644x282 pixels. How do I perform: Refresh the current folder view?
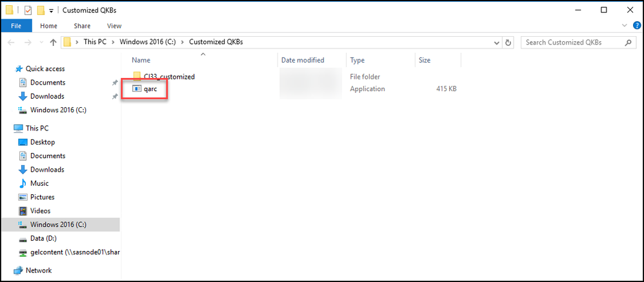coord(508,43)
